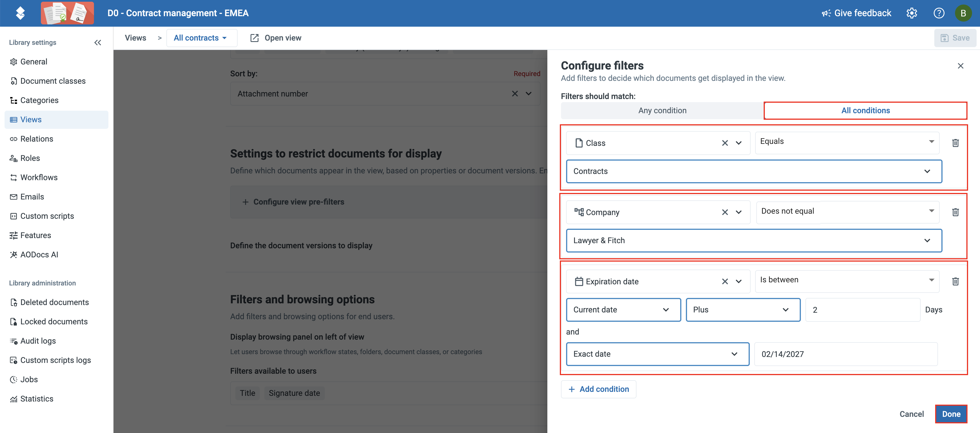Click the Open view button
The width and height of the screenshot is (980, 433).
(x=276, y=38)
